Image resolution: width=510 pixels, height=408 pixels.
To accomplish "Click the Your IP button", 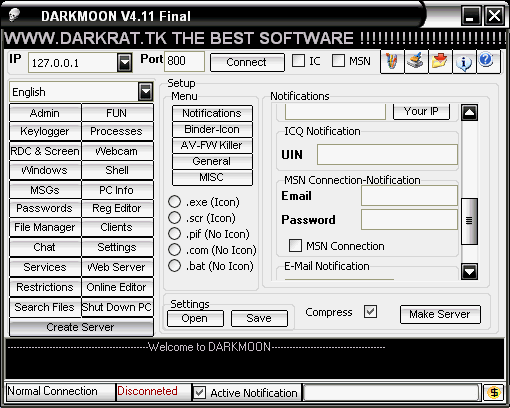I will (x=421, y=111).
